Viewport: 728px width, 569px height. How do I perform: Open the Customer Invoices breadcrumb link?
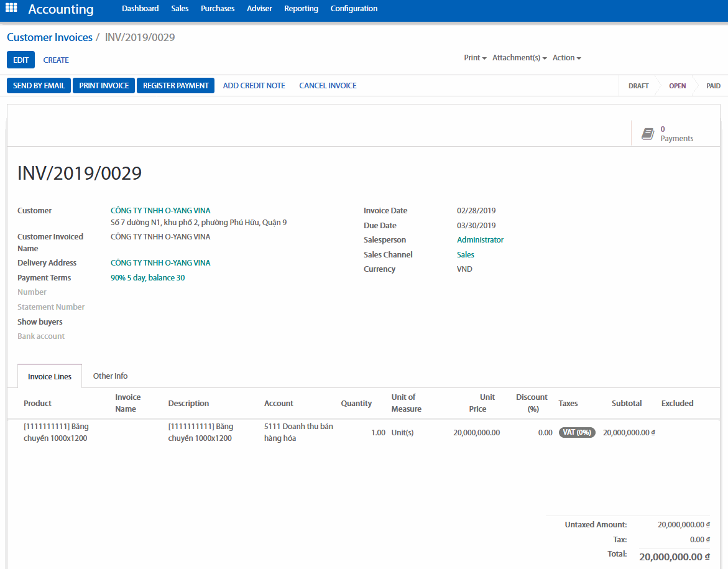click(50, 37)
